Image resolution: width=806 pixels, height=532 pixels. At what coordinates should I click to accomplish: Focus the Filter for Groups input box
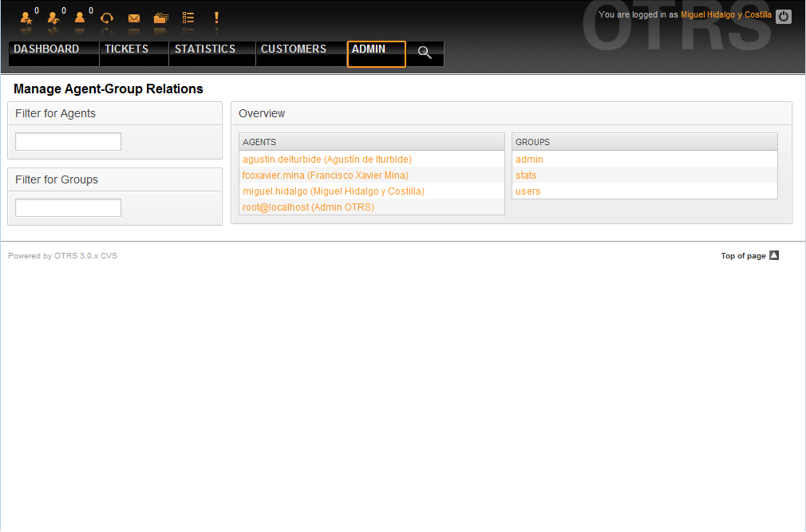pyautogui.click(x=68, y=208)
